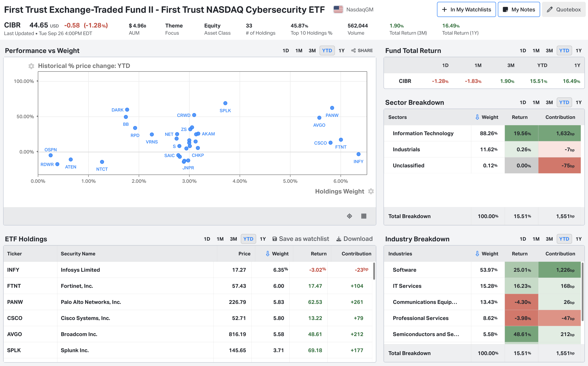Click the Industry Breakdown scrollbar

[582, 292]
